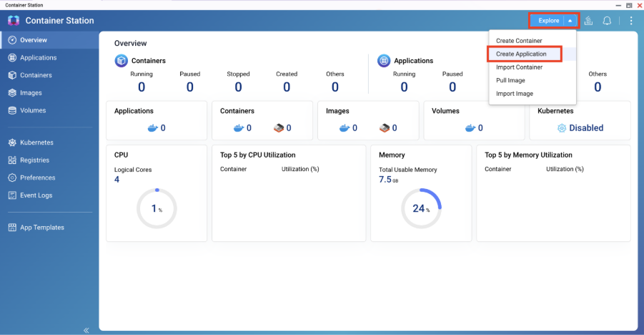Click the Kubernetes wheel icon beside Disabled
The width and height of the screenshot is (644, 335).
click(x=562, y=128)
